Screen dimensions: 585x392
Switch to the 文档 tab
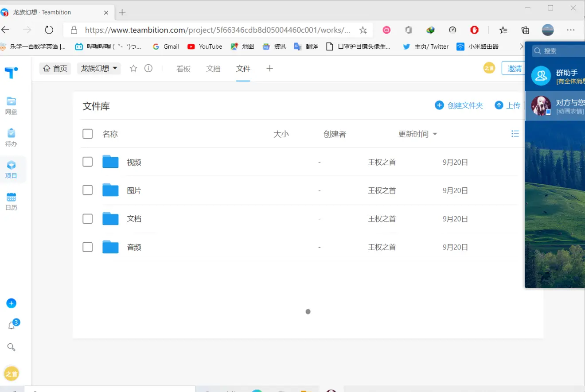[x=213, y=69]
